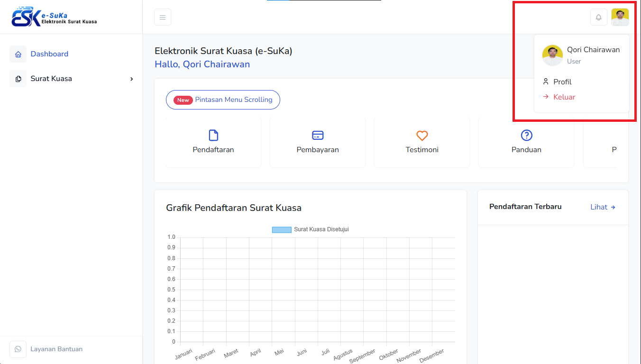Open the Dashboard sidebar item
641x364 pixels.
pos(49,54)
